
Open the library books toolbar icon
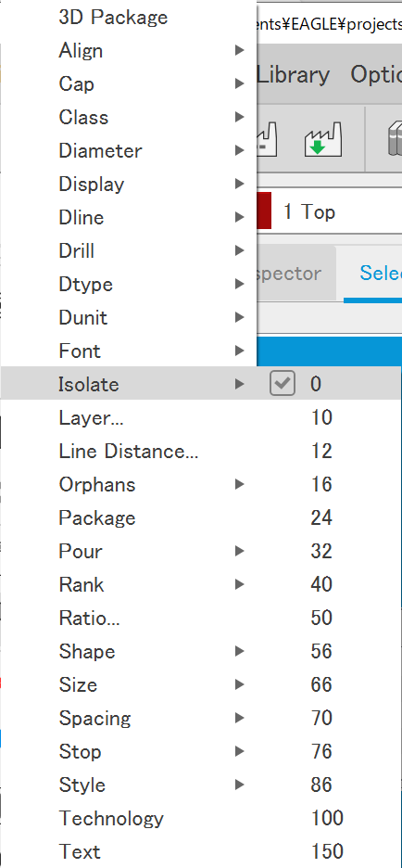pyautogui.click(x=393, y=139)
